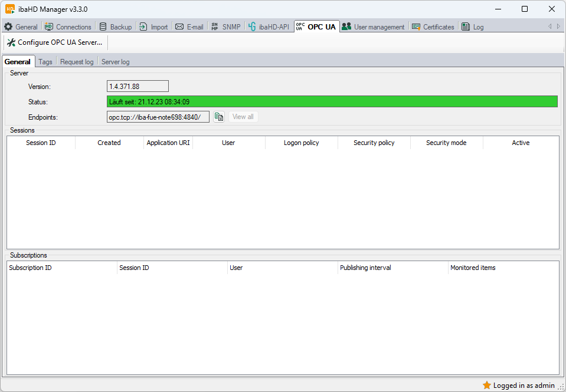Image resolution: width=566 pixels, height=392 pixels.
Task: Click the 'Endpoints:' label
Action: point(43,117)
